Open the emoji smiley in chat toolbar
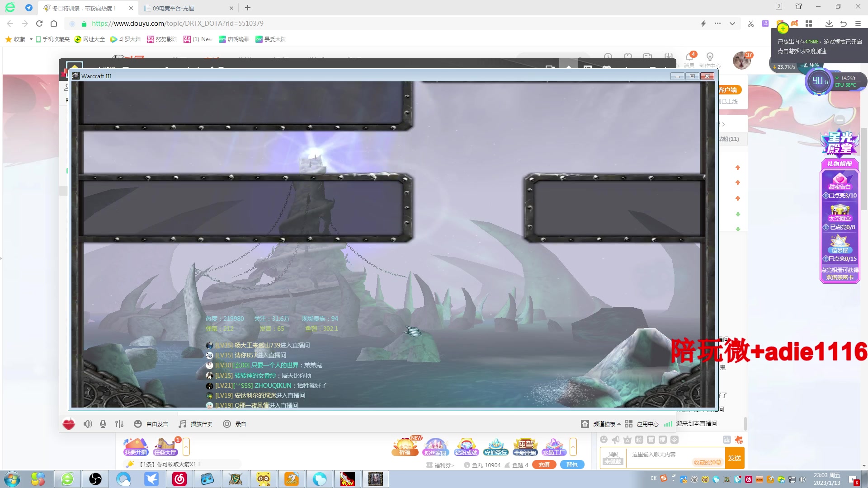Image resolution: width=868 pixels, height=488 pixels. tap(604, 440)
